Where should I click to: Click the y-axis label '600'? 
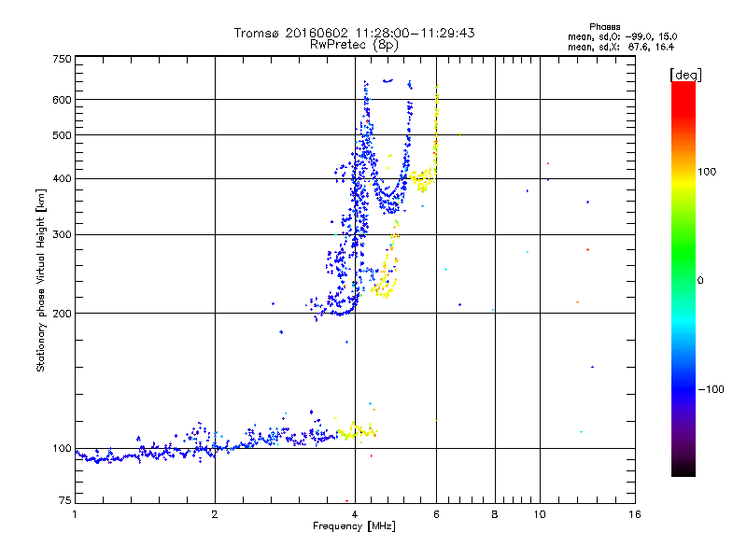62,100
